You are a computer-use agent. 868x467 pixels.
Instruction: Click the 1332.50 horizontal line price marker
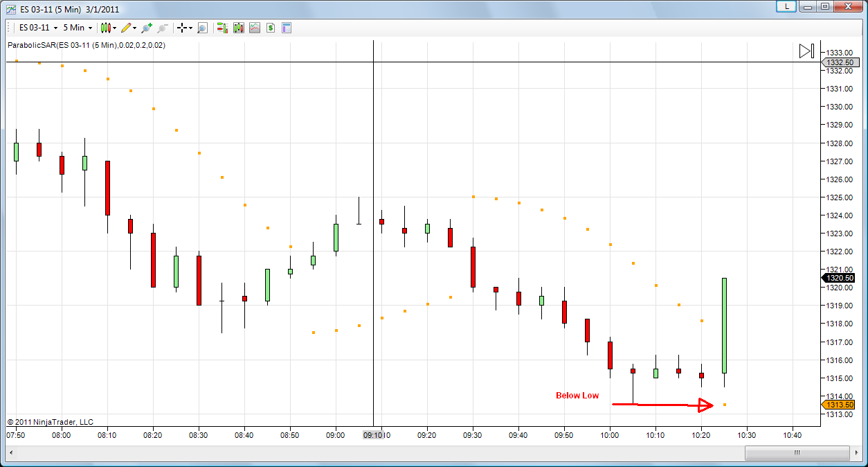pos(840,62)
